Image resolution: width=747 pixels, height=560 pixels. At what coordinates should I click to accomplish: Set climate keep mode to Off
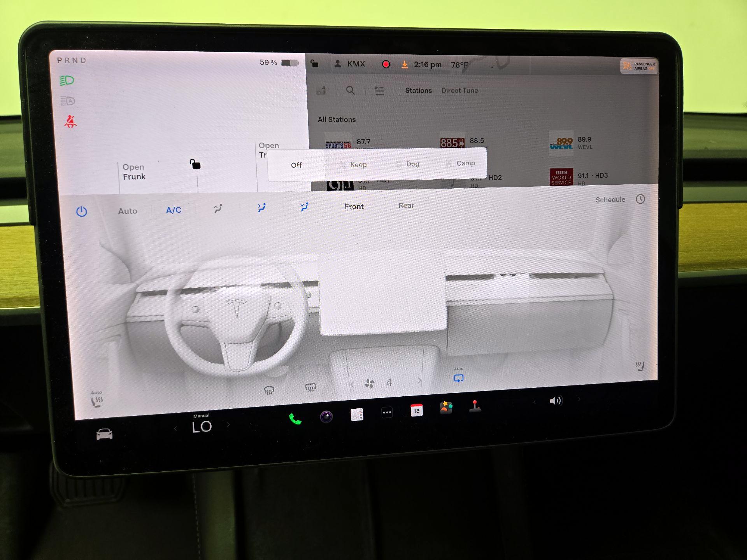296,165
